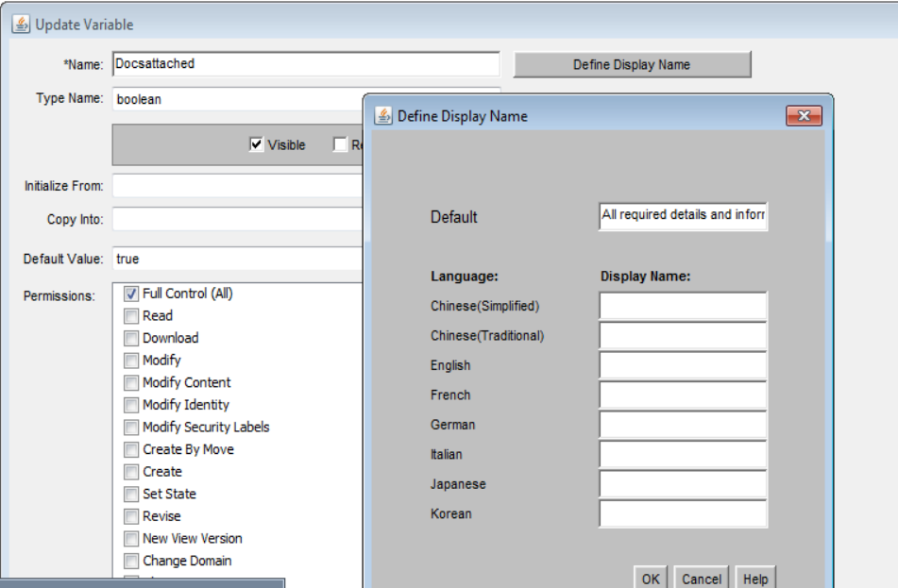The image size is (898, 588).
Task: Click the Japanese display name input
Action: point(683,484)
